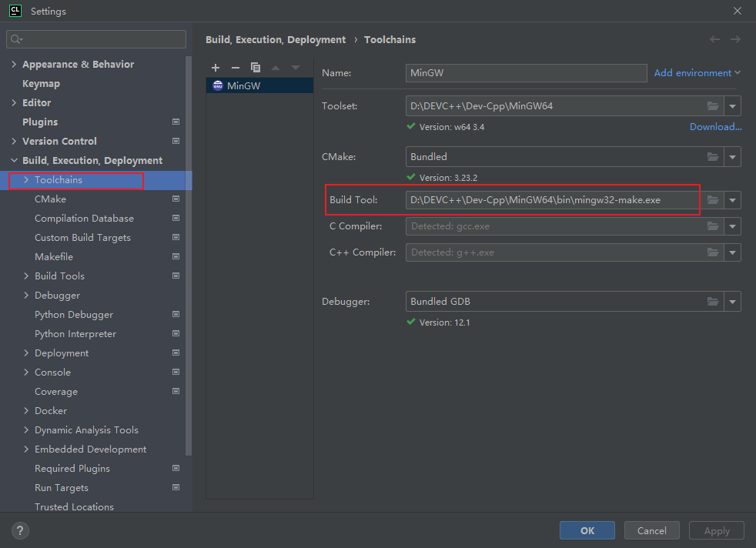Add a new toolchain with plus icon
756x548 pixels.
(216, 68)
